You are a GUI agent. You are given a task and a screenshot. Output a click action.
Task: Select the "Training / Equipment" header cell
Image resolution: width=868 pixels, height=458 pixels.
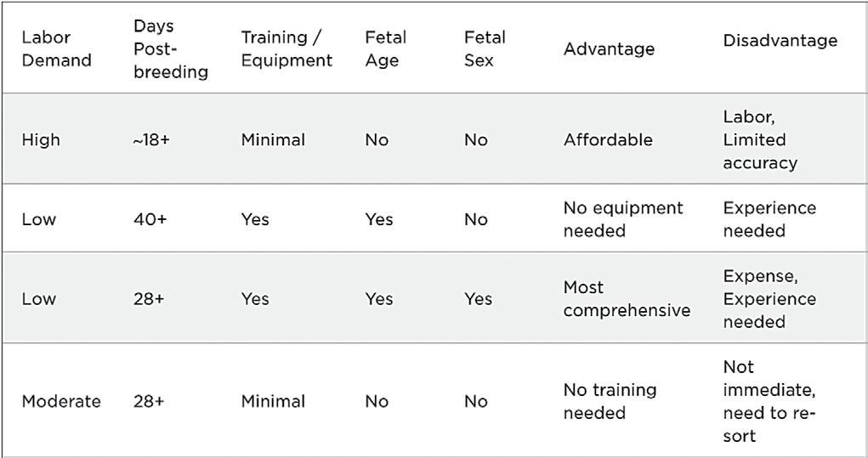pos(286,49)
